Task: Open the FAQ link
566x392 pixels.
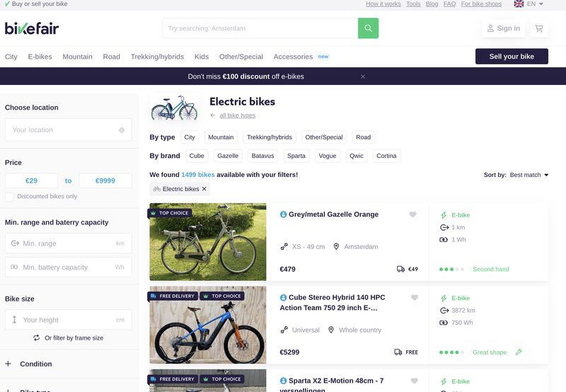Action: 449,4
